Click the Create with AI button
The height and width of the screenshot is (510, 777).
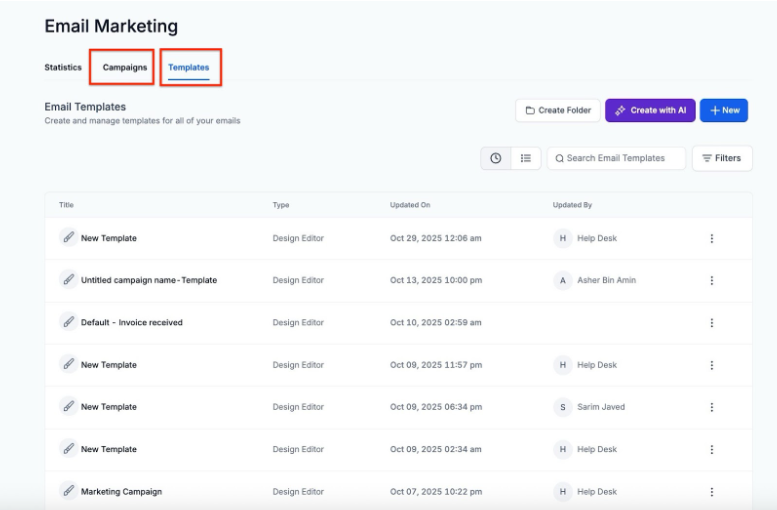[x=650, y=110]
